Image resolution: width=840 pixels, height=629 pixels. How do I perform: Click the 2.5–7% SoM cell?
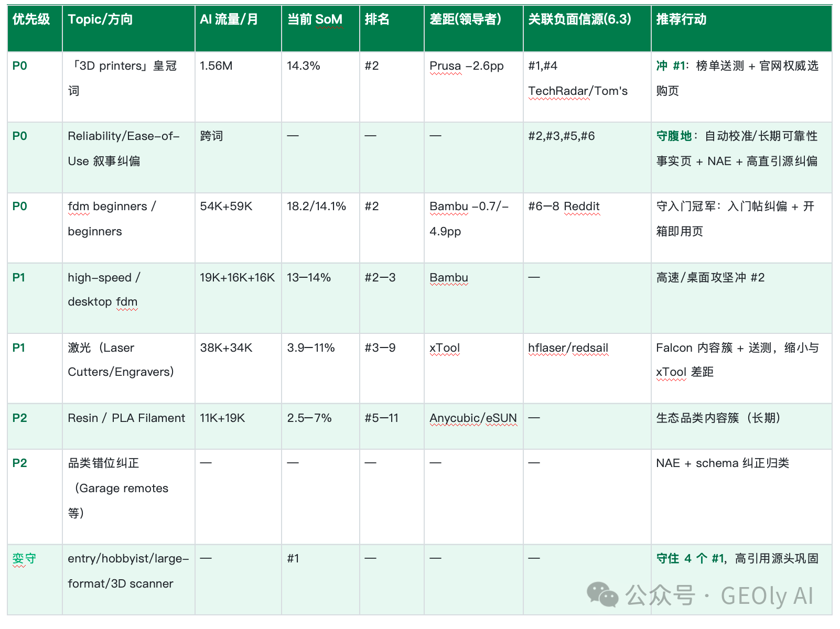pos(320,426)
